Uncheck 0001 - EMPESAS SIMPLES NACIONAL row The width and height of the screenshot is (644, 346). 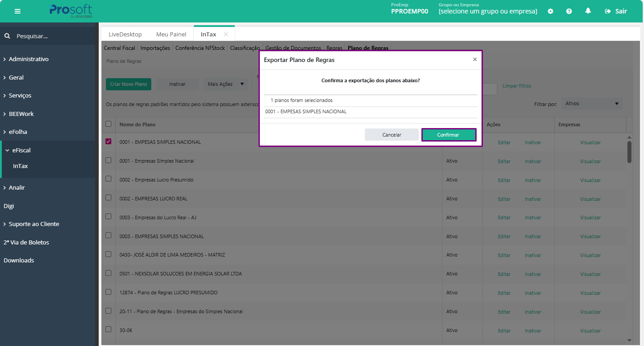[x=108, y=141]
